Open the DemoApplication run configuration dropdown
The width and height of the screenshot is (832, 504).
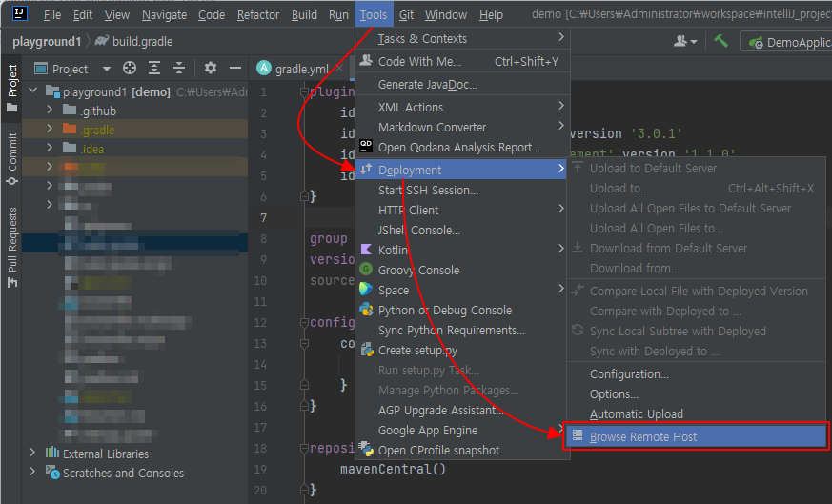click(786, 42)
